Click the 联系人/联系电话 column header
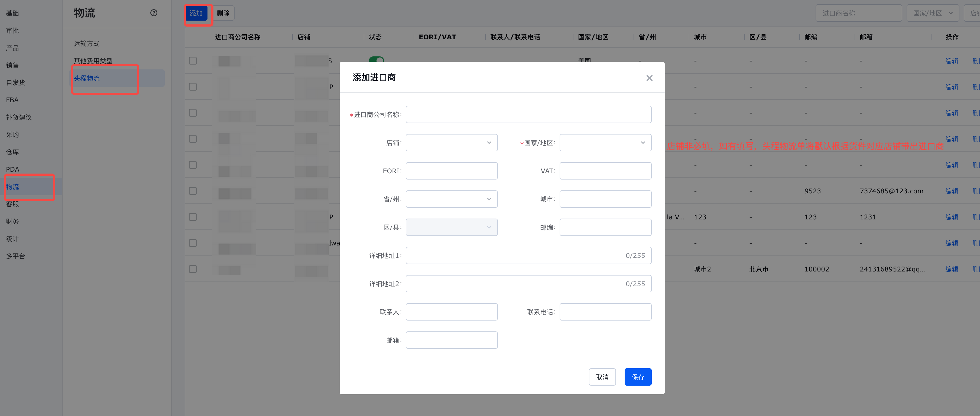Image resolution: width=980 pixels, height=416 pixels. [x=515, y=37]
